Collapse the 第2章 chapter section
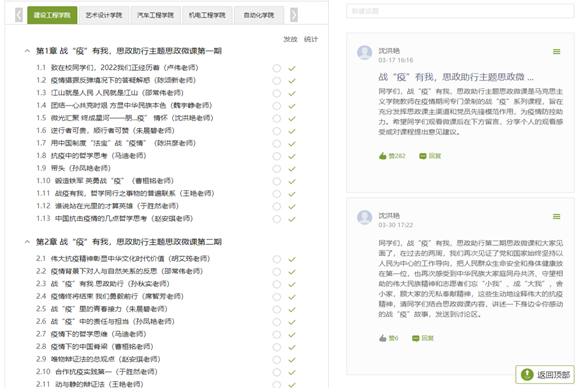This screenshot has height=388, width=576. click(27, 242)
